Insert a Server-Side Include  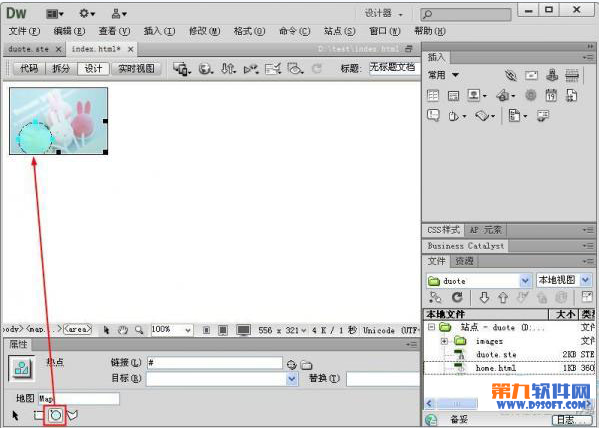[571, 95]
